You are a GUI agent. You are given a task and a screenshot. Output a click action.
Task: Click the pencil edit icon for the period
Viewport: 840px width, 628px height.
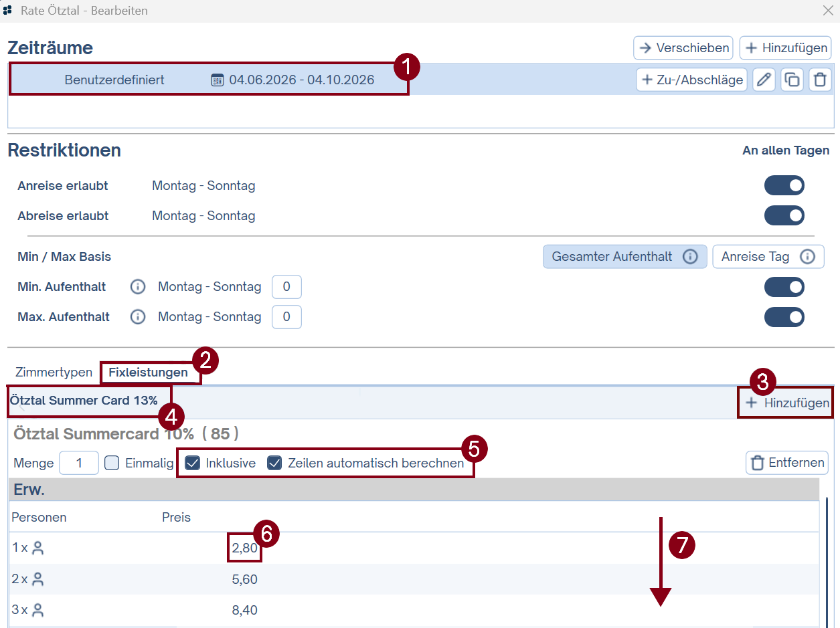[764, 80]
